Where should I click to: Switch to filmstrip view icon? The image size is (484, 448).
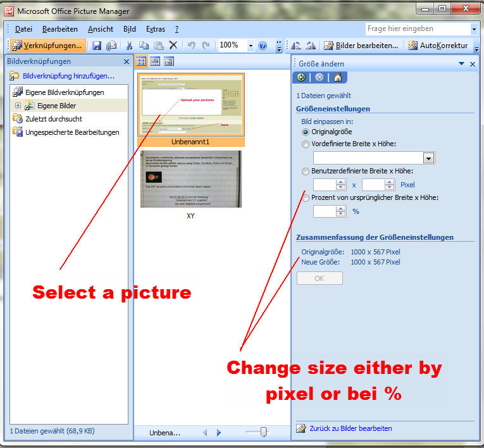pyautogui.click(x=155, y=61)
